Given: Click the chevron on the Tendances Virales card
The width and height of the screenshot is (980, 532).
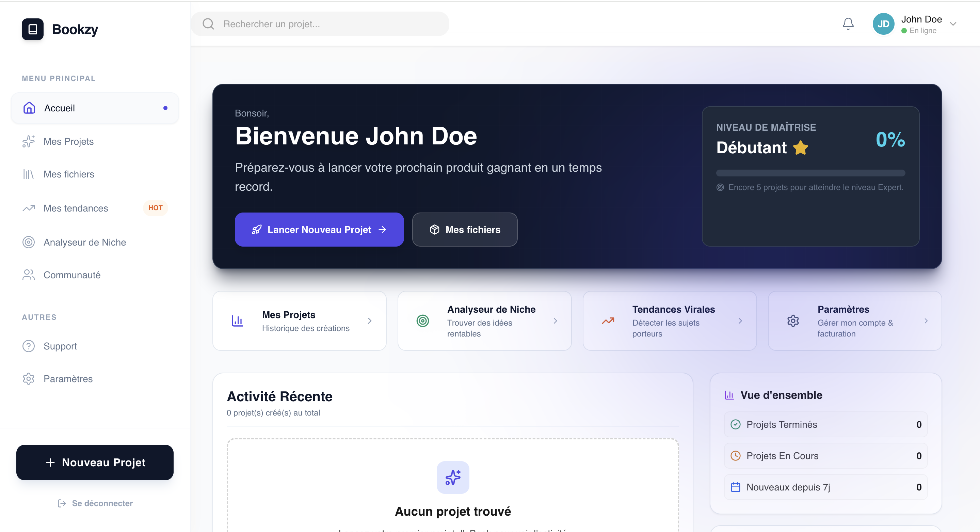Looking at the screenshot, I should click(x=740, y=321).
